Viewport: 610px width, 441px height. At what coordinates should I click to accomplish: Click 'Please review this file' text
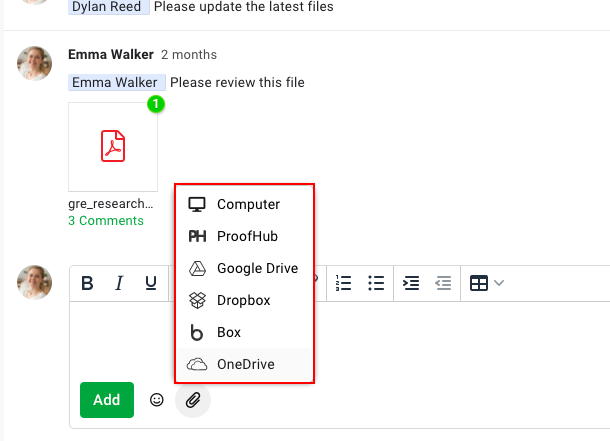pyautogui.click(x=237, y=82)
